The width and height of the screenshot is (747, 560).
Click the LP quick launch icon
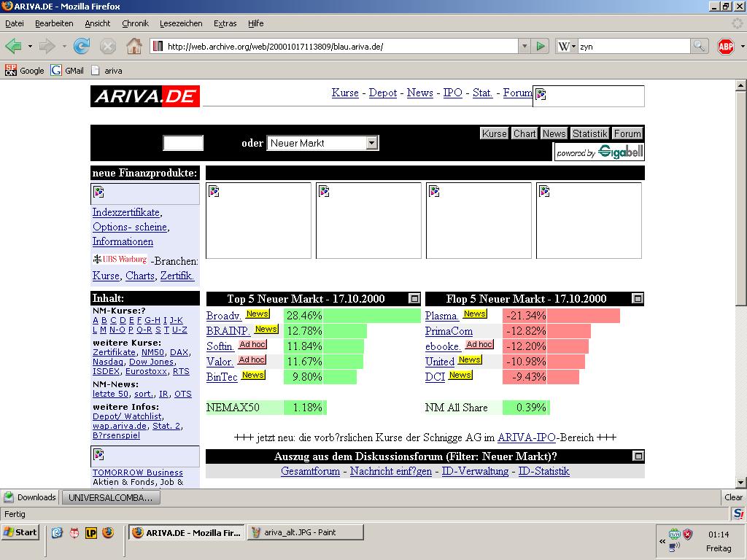91,533
